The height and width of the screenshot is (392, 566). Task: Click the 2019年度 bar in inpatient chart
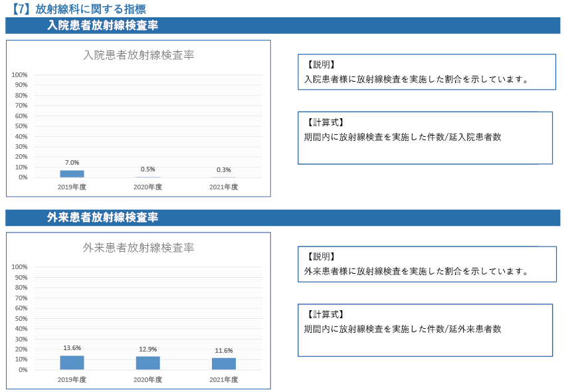pyautogui.click(x=72, y=173)
